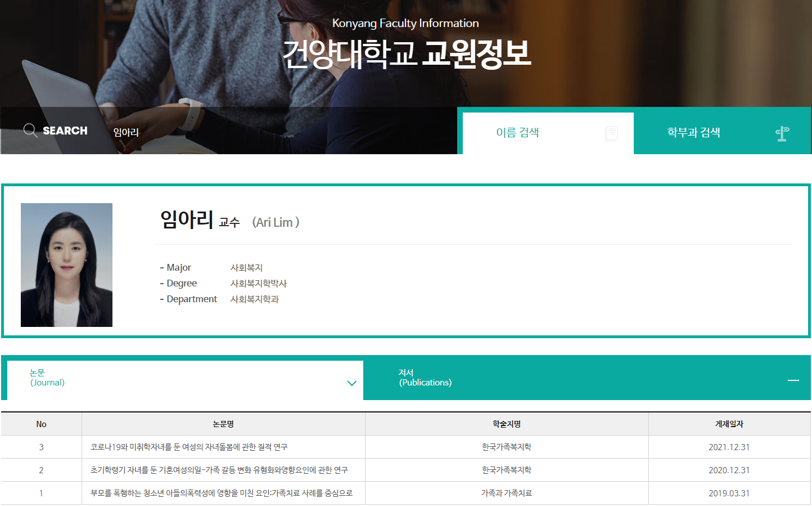The height and width of the screenshot is (507, 812).
Task: Click row number 2 in the table
Action: tap(41, 470)
